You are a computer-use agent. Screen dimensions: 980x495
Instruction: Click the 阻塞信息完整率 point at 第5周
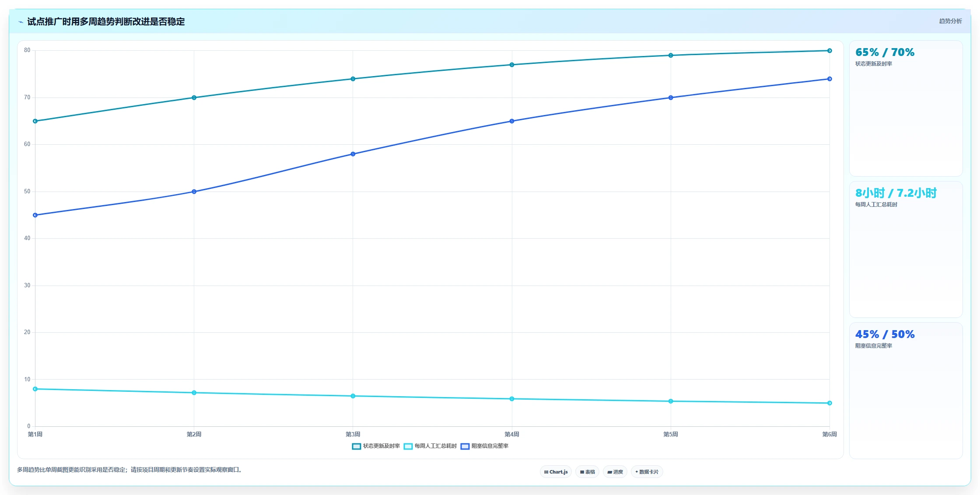[671, 98]
